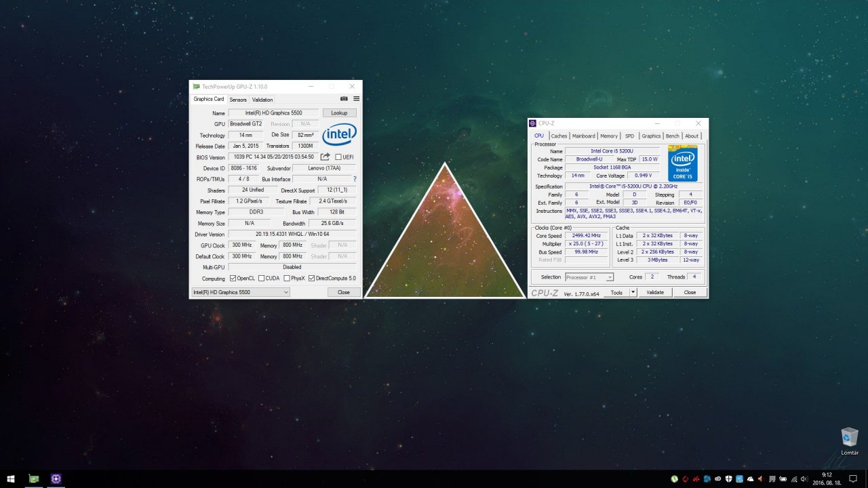The width and height of the screenshot is (868, 488).
Task: Click the Core Speed value 2499.42 MHz
Action: [587, 236]
